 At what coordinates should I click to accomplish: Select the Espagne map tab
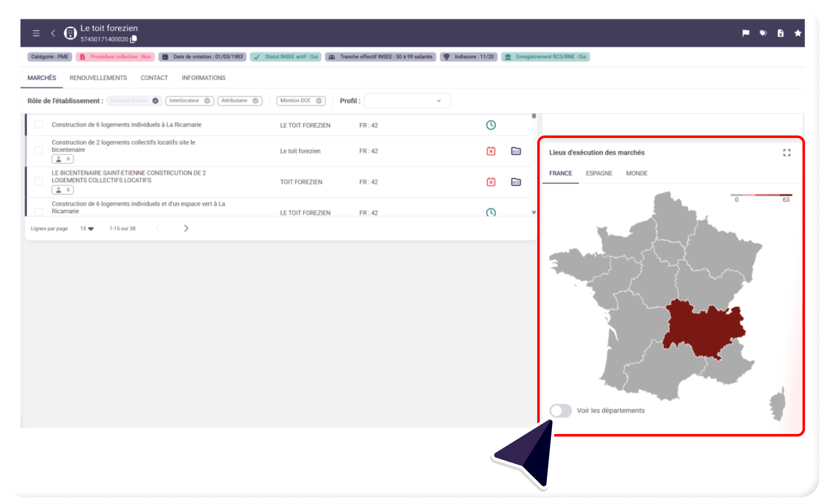[x=599, y=174]
